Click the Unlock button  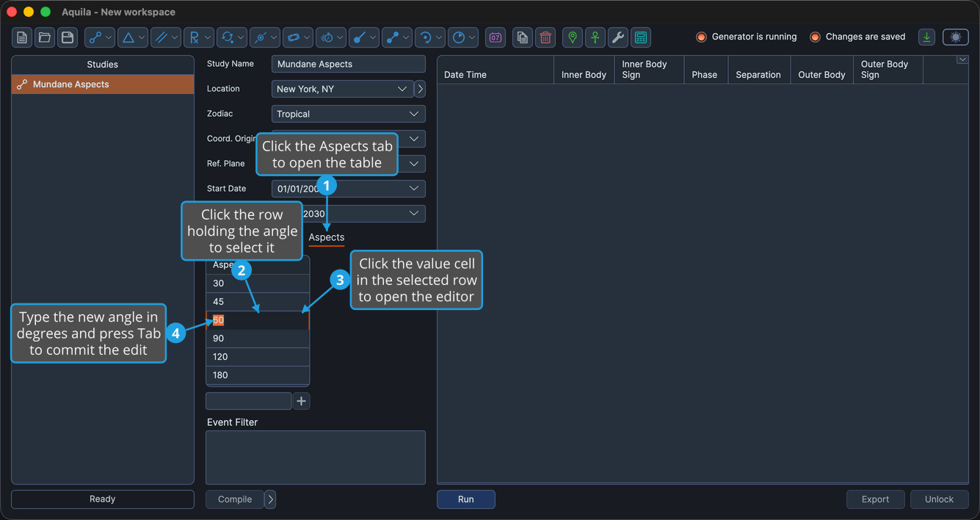940,499
